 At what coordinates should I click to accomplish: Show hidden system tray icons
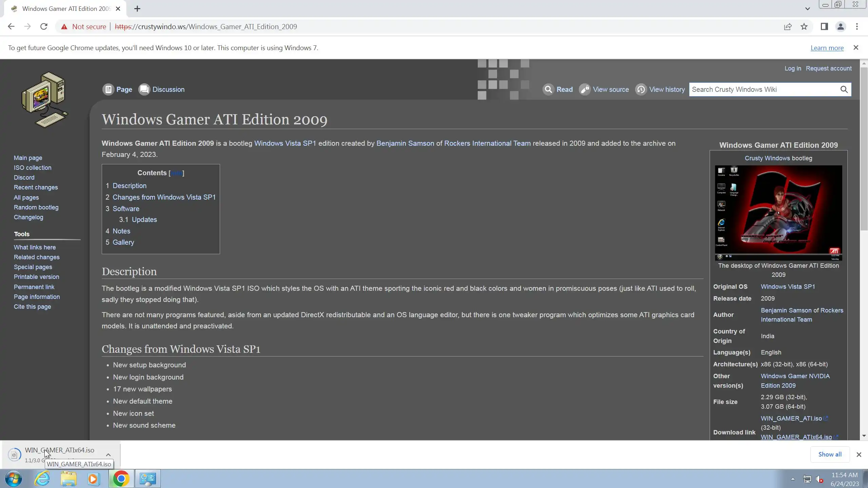[x=793, y=479]
